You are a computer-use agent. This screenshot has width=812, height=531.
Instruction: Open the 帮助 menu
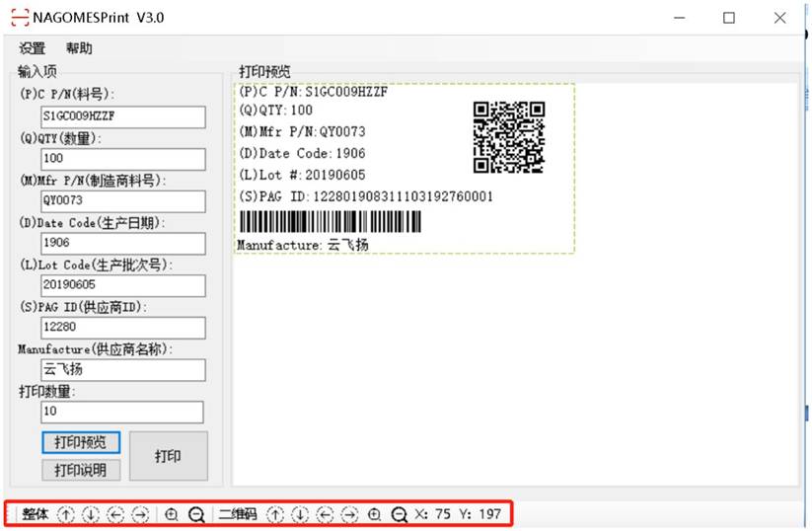pyautogui.click(x=80, y=48)
